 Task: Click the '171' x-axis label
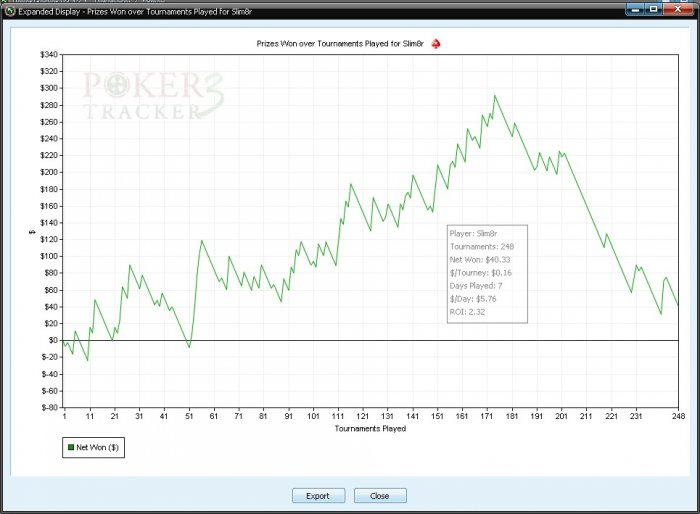pos(487,416)
